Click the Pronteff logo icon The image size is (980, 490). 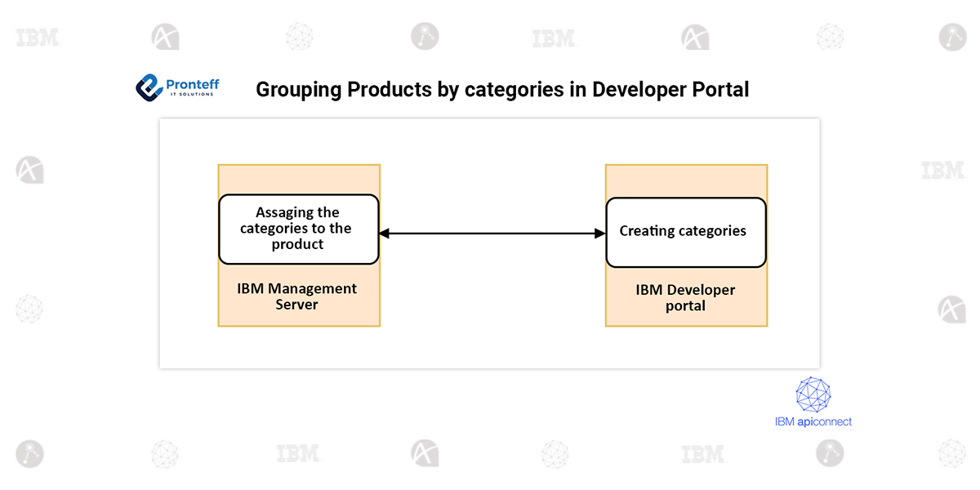149,87
